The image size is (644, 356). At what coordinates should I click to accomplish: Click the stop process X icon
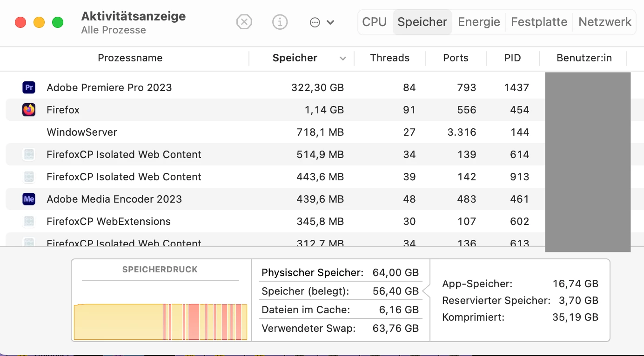click(x=244, y=22)
